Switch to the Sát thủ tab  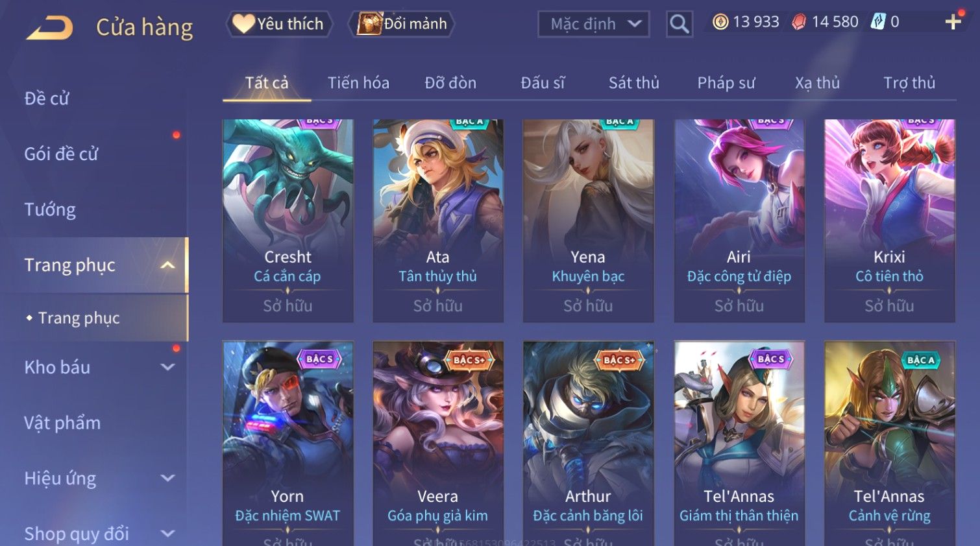pyautogui.click(x=633, y=83)
